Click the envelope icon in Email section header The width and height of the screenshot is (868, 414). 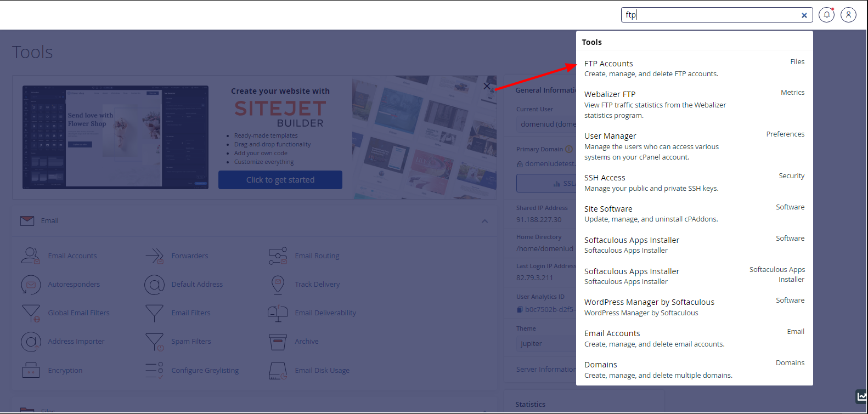click(x=27, y=220)
